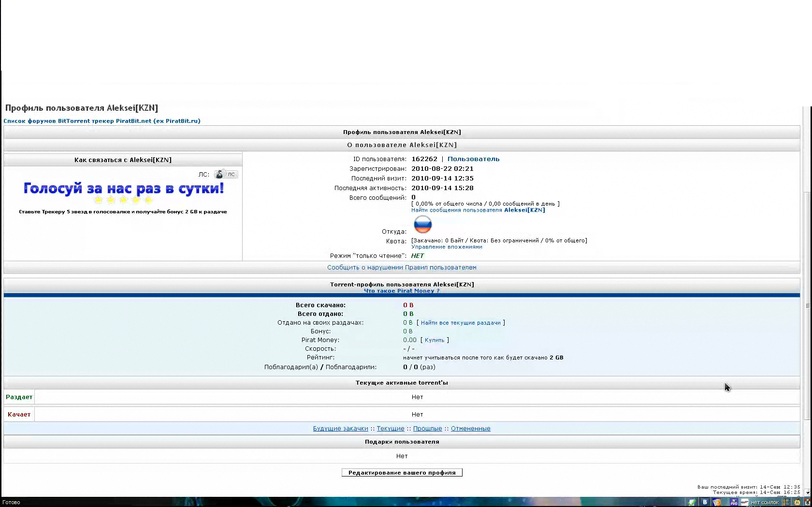
Task: Click 'О пользователе Aleksei[KZN]' section header
Action: (402, 145)
